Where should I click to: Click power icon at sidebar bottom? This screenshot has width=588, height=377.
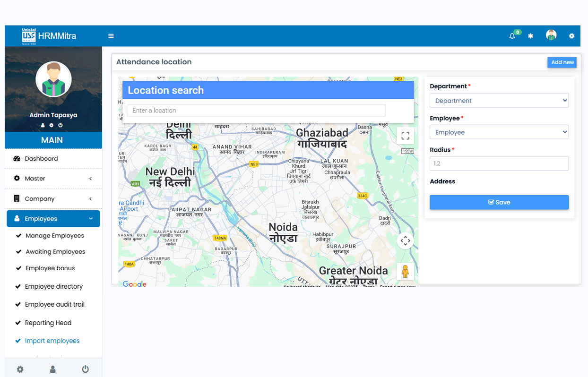pyautogui.click(x=85, y=369)
